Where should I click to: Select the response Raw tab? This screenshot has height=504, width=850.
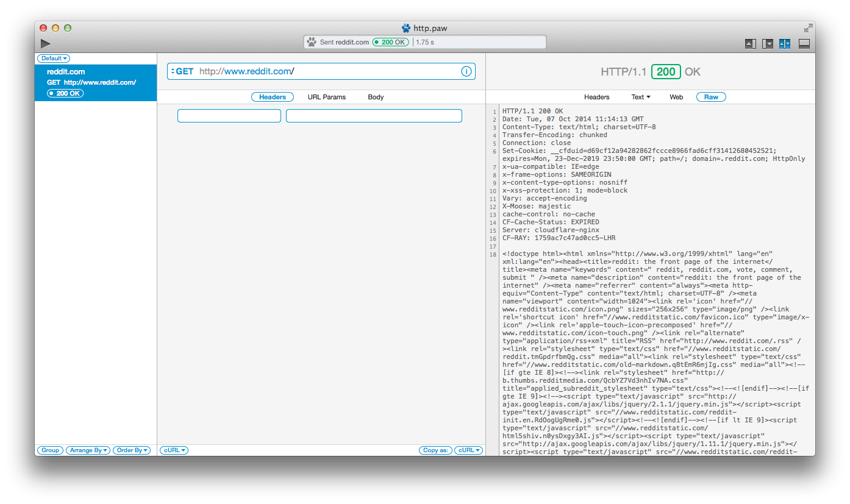click(x=711, y=97)
